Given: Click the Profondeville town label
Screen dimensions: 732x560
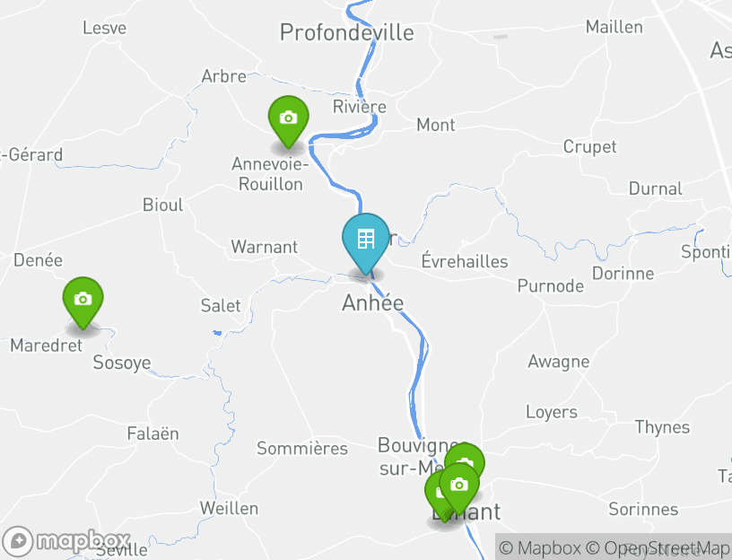Looking at the screenshot, I should click(347, 32).
